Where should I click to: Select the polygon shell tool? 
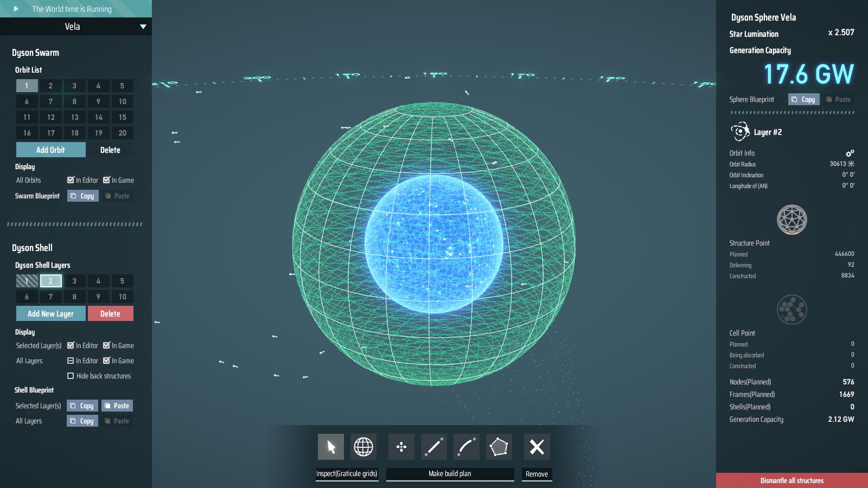499,447
